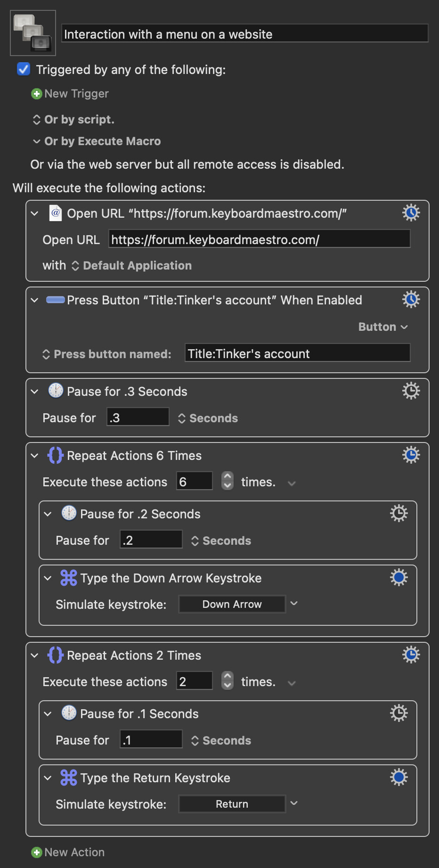
Task: Click the macro name text field
Action: pyautogui.click(x=245, y=34)
